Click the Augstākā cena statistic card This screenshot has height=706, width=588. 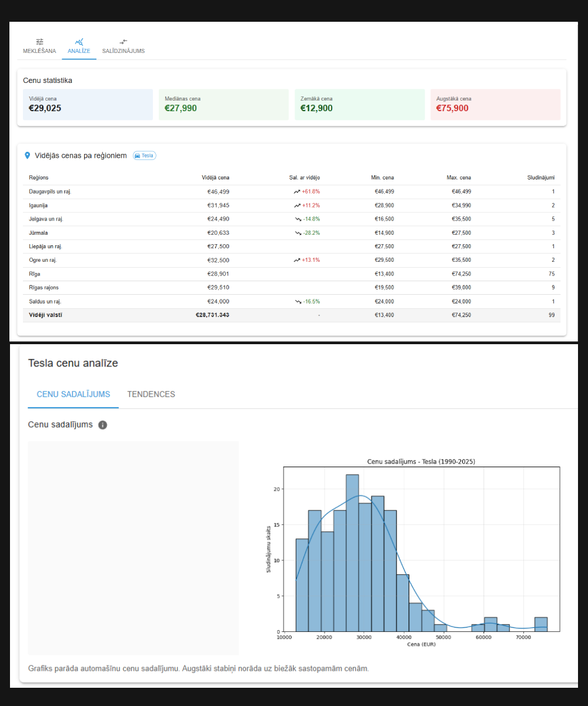tap(495, 105)
